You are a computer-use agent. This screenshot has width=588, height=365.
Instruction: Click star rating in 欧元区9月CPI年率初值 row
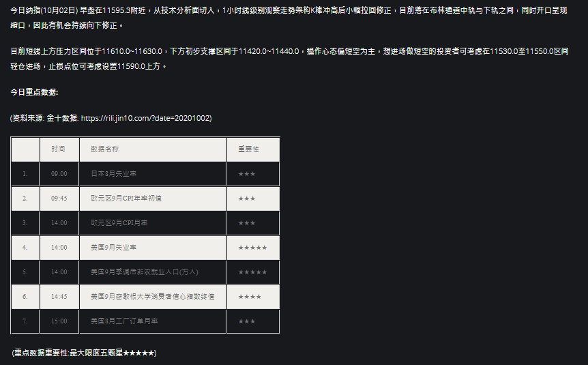point(247,199)
